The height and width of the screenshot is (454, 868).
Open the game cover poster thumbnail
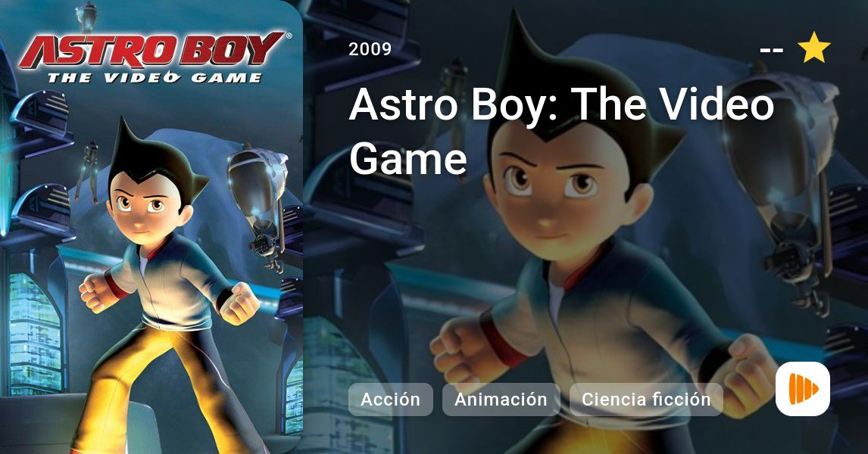tap(151, 227)
